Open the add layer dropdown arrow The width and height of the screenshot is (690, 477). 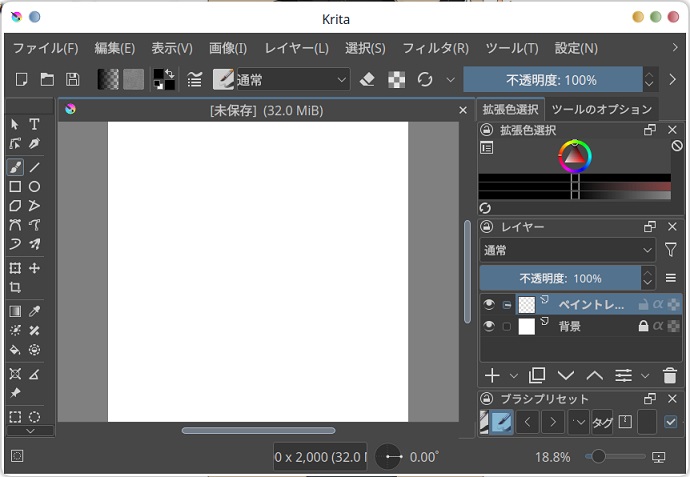[514, 376]
